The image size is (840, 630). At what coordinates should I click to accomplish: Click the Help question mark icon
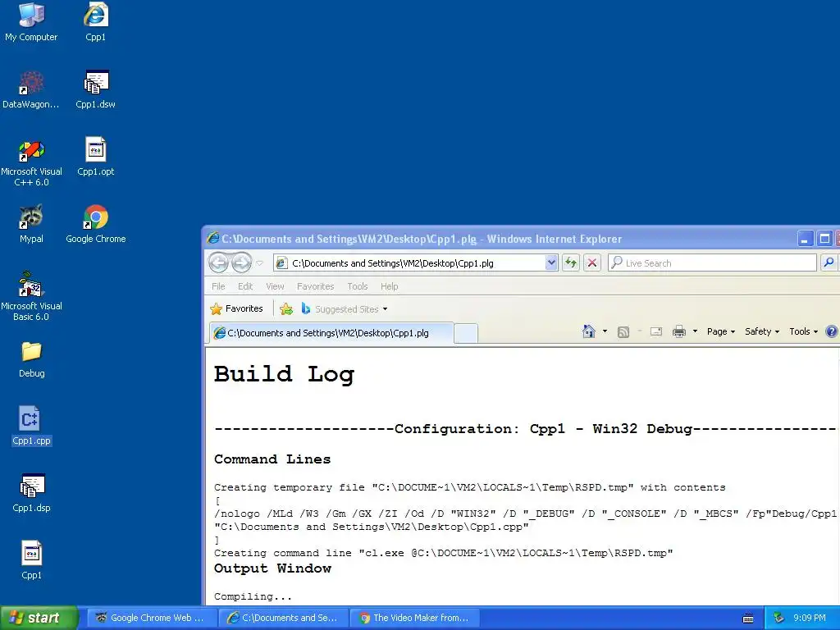(832, 331)
